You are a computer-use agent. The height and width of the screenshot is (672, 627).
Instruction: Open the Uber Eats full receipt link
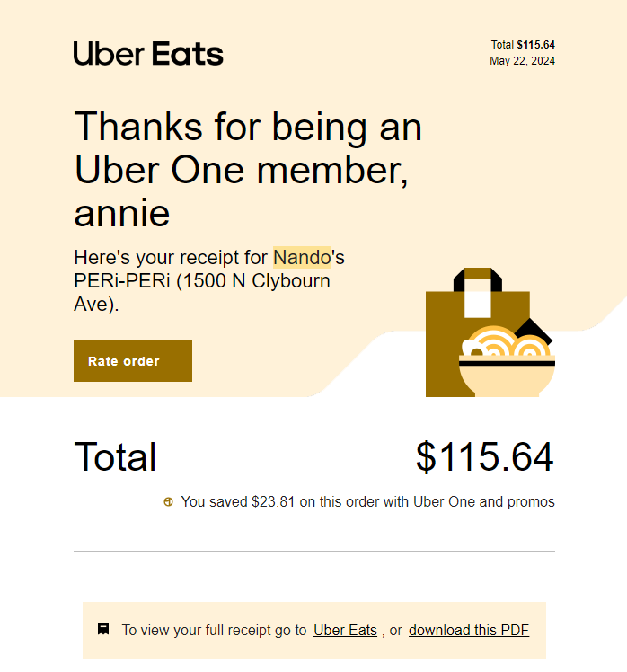[x=345, y=631]
